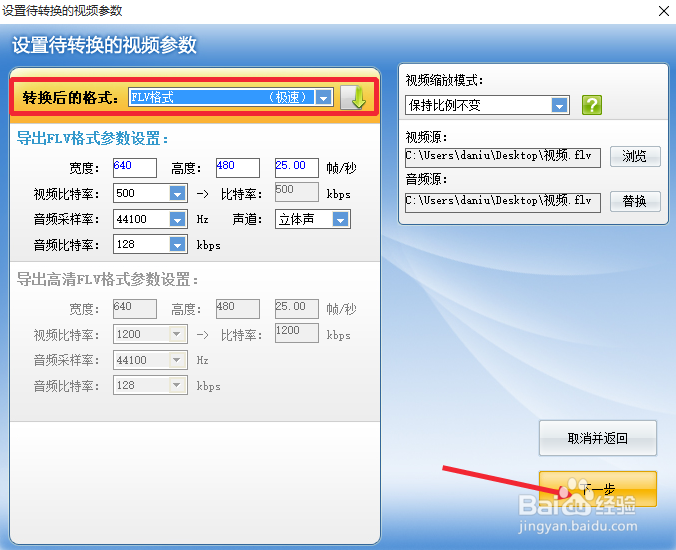The width and height of the screenshot is (676, 550).
Task: Click the replace (替换) audio button
Action: pos(635,201)
